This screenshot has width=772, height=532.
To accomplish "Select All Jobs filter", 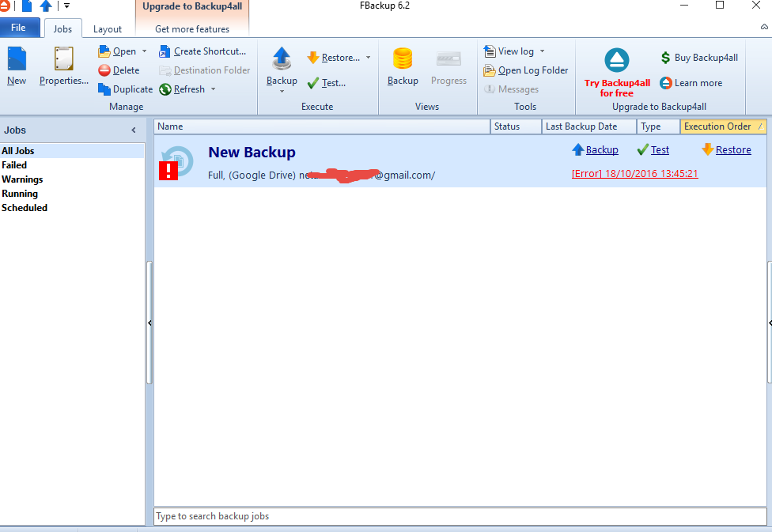I will tap(73, 151).
